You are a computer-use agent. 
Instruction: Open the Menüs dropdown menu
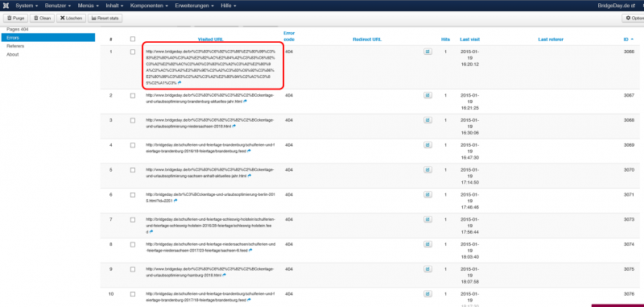(88, 6)
